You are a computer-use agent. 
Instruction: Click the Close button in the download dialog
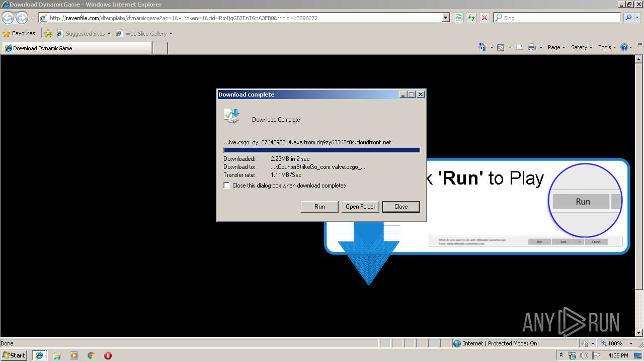(401, 207)
